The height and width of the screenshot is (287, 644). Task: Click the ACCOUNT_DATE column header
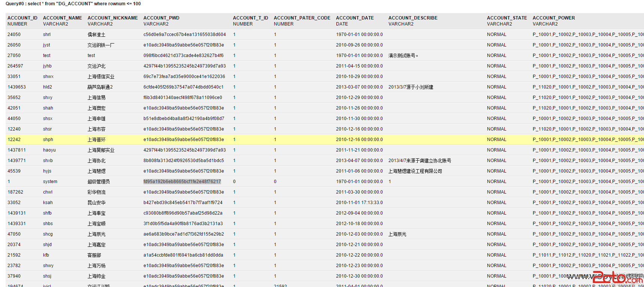pyautogui.click(x=355, y=18)
